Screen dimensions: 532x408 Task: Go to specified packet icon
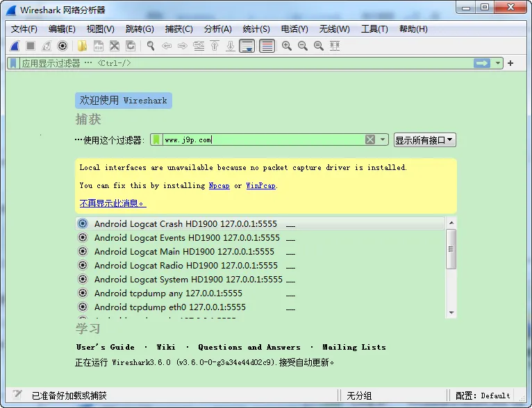199,46
